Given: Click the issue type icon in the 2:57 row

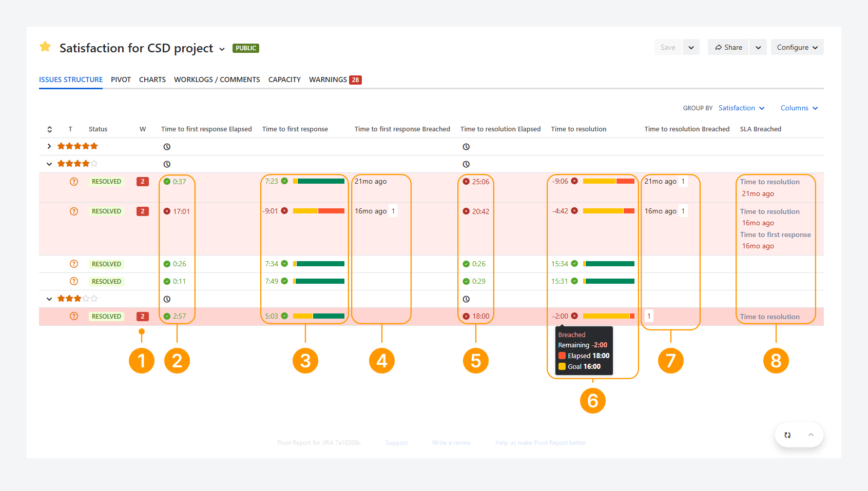Looking at the screenshot, I should (74, 316).
